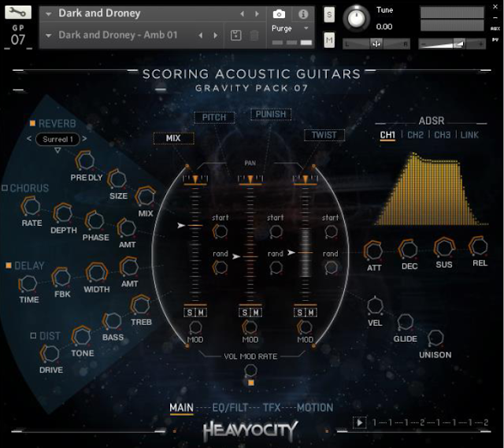Open the Dark and Droney - Amb 01 snapshot dropdown
The width and height of the screenshot is (504, 448).
pyautogui.click(x=49, y=35)
